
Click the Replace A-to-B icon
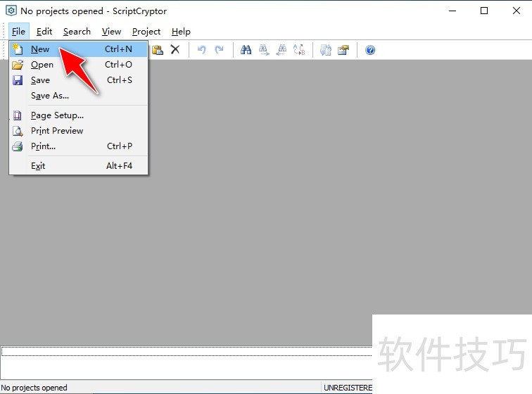[x=299, y=50]
